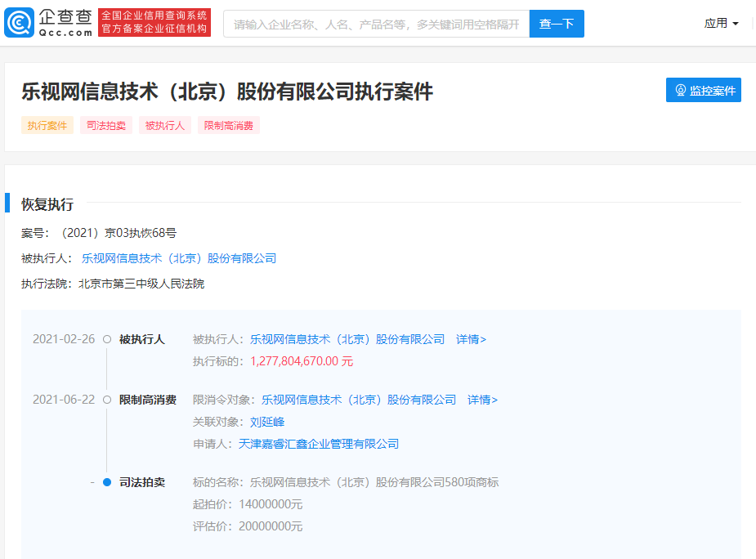Image resolution: width=756 pixels, height=559 pixels.
Task: Click the 监控案件 button
Action: (704, 91)
